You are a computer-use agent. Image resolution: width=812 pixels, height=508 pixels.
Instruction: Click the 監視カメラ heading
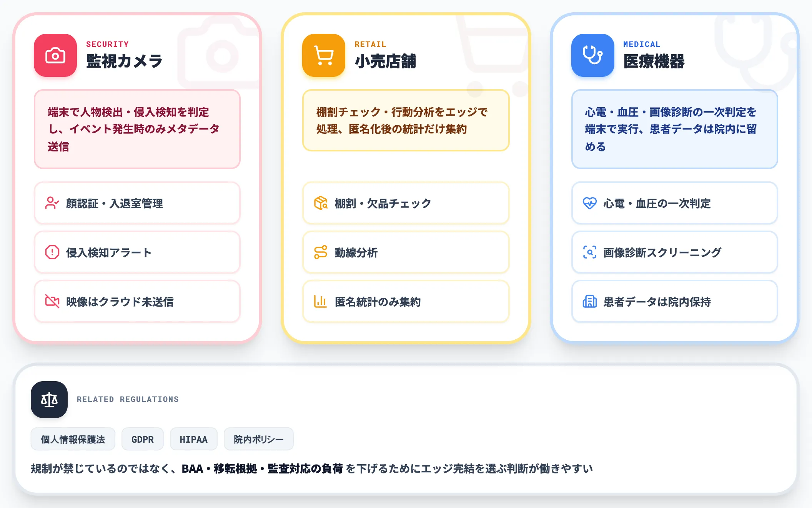tap(125, 61)
